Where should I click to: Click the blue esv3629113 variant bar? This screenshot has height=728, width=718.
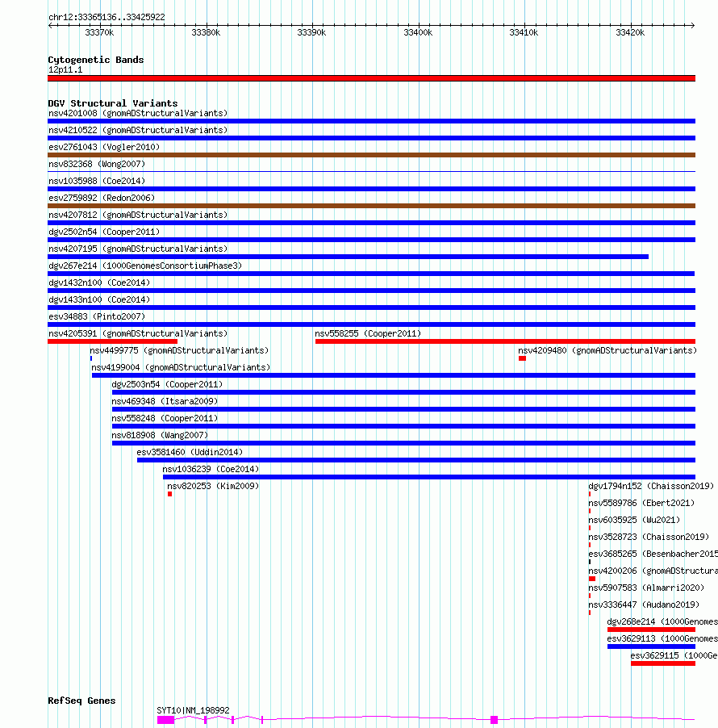pos(651,646)
